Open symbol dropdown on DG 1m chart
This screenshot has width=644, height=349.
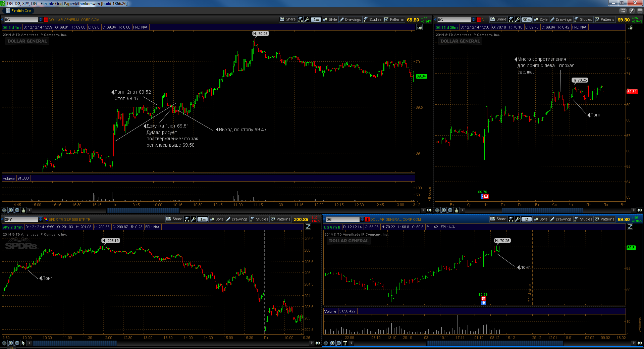(41, 20)
